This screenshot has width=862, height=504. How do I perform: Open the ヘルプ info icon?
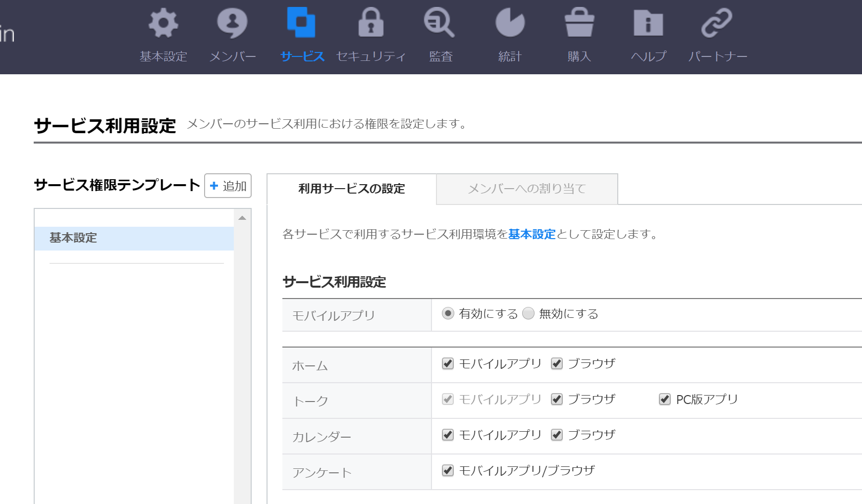click(x=648, y=23)
